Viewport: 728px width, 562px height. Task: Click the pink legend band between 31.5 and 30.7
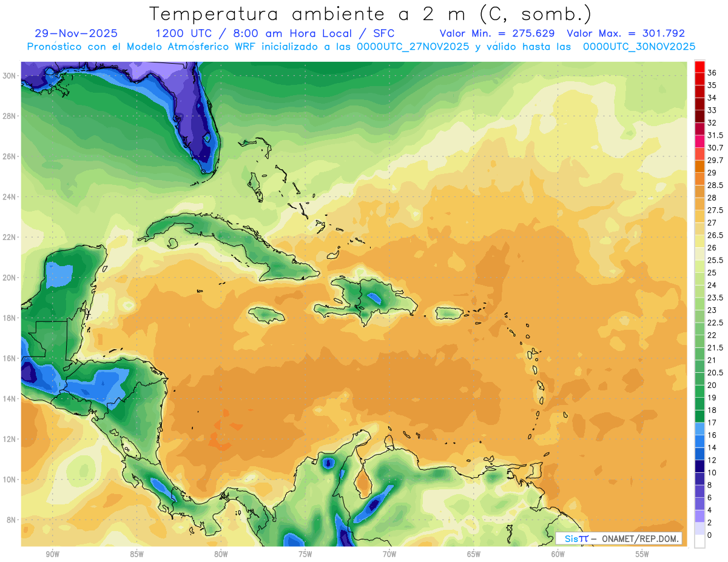(699, 141)
